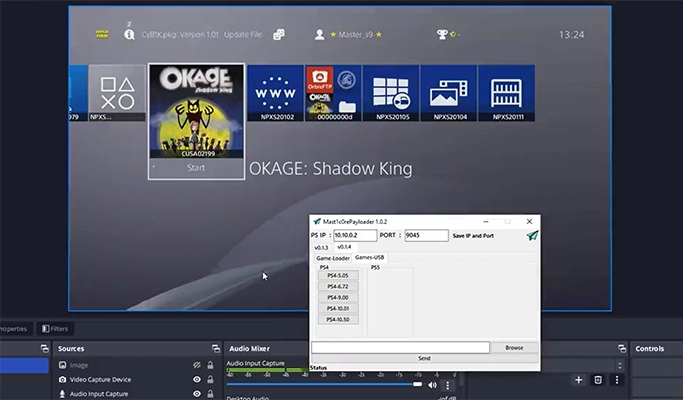Toggle lock on Audio Input Capture source

coord(210,393)
